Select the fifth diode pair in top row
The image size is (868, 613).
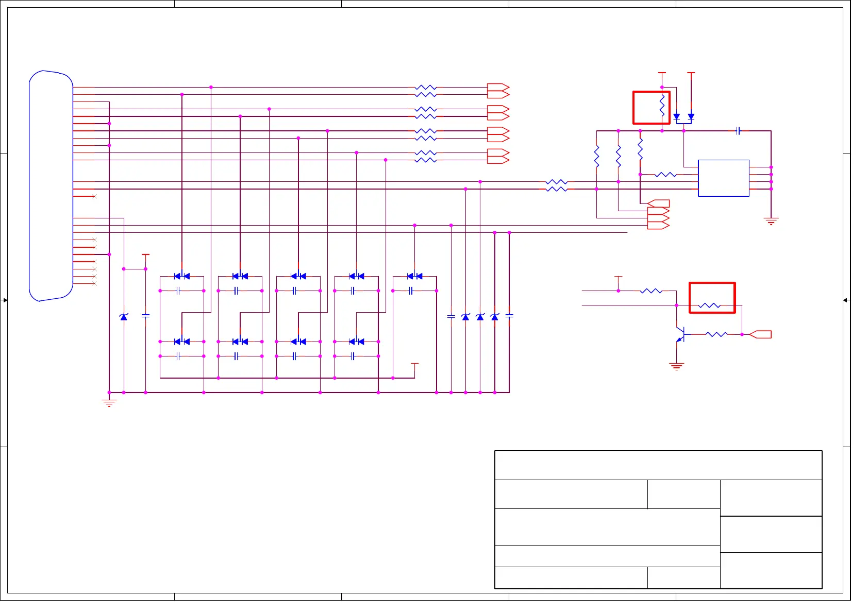tap(414, 277)
